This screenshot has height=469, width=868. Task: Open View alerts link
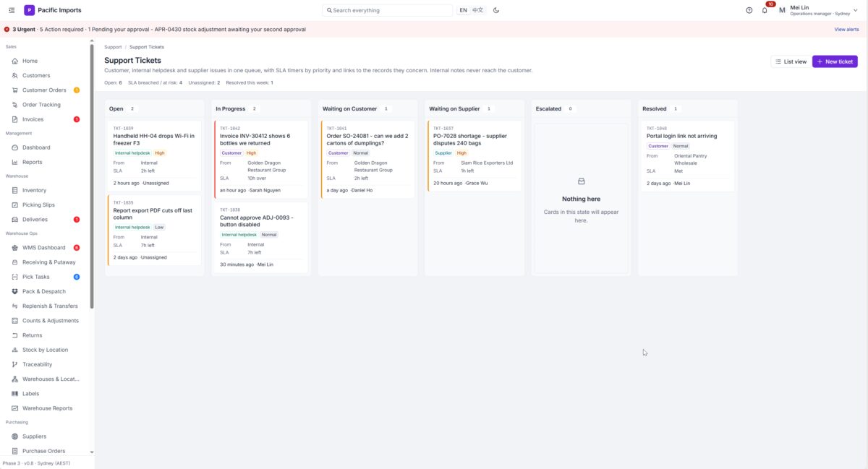tap(846, 30)
